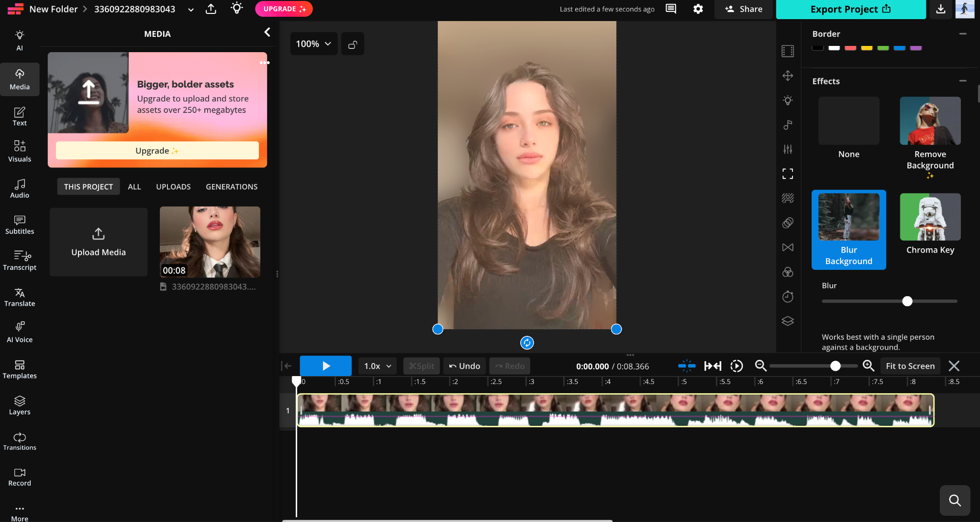Viewport: 980px width, 522px height.
Task: Open the Layers panel in sidebar
Action: click(20, 405)
